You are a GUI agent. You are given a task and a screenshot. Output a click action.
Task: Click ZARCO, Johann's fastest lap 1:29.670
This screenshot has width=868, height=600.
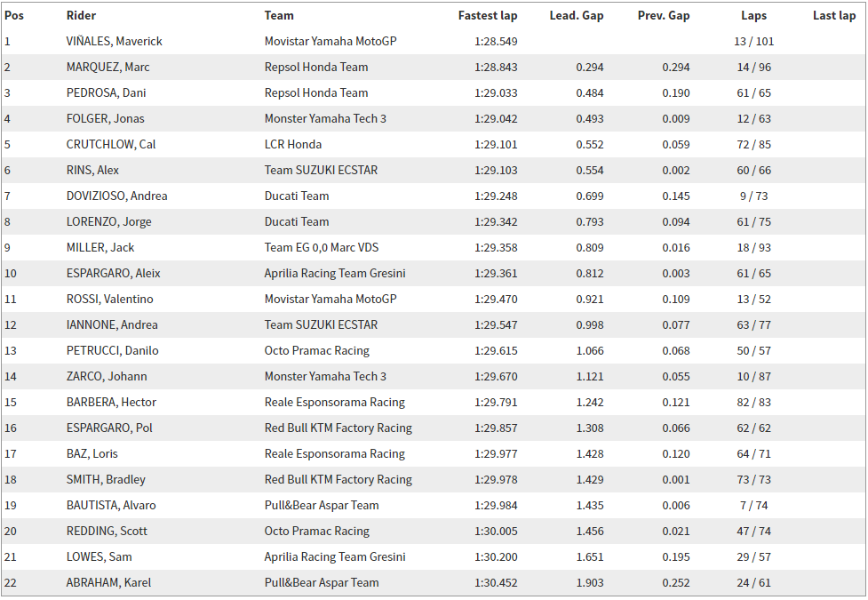coord(496,377)
